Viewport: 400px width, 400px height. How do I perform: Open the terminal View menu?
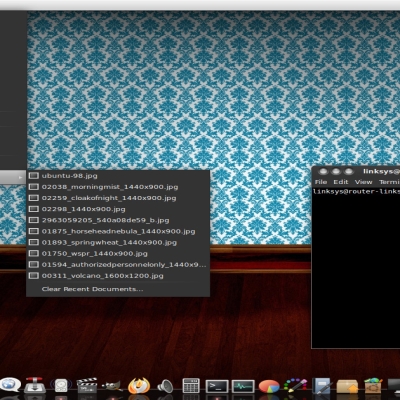363,182
